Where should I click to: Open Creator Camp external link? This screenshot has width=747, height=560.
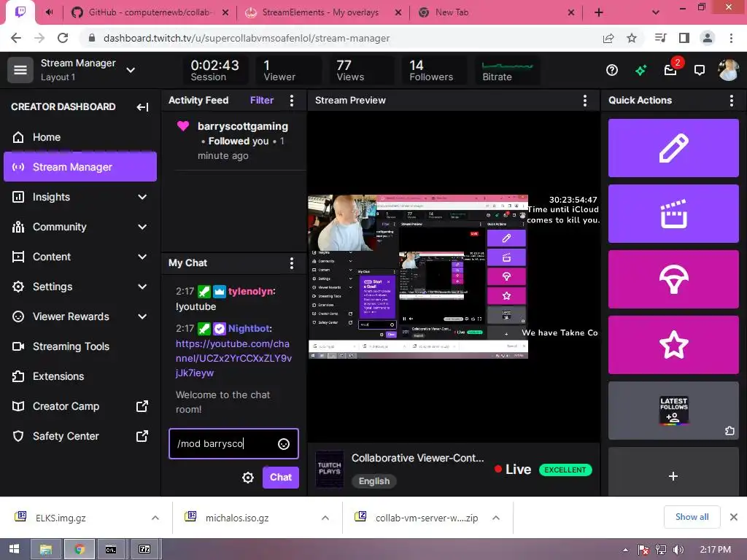pyautogui.click(x=80, y=407)
